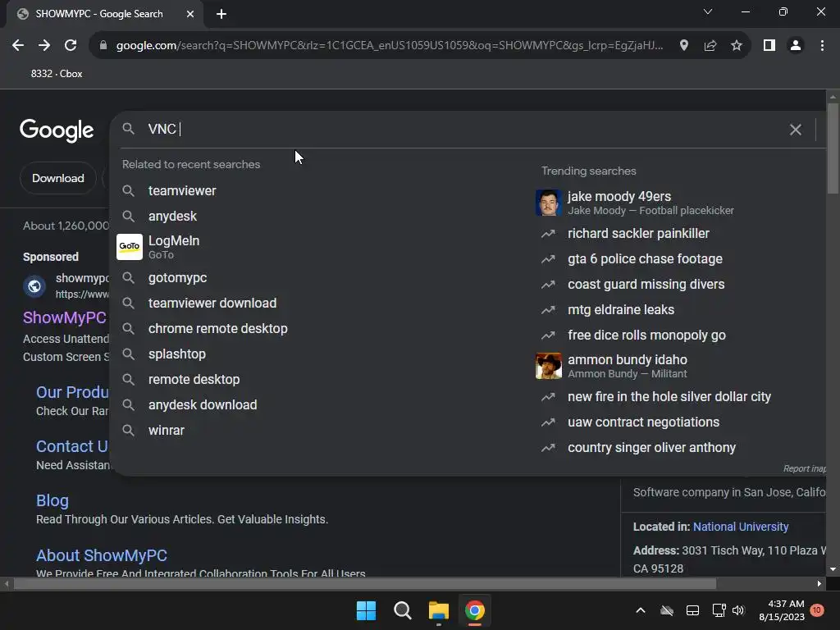Open free dice rolls monopoly go trend

click(x=646, y=336)
